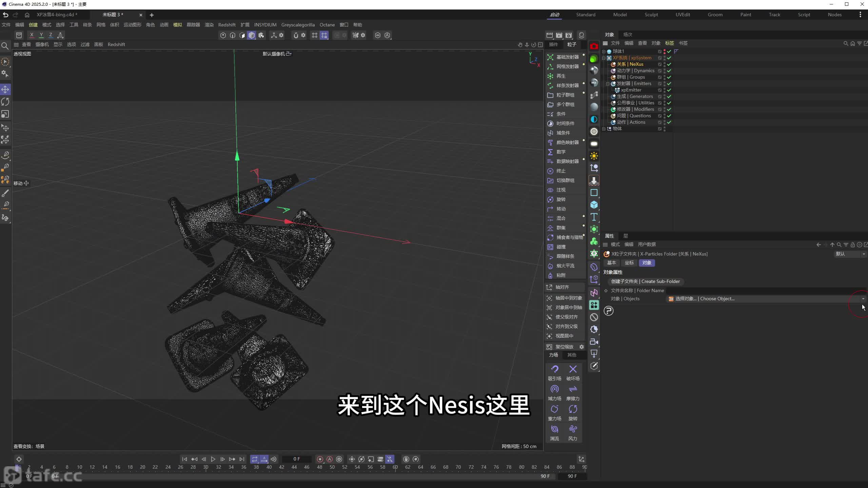This screenshot has width=868, height=488.
Task: Click the autokey A button in timeline
Action: 330,459
